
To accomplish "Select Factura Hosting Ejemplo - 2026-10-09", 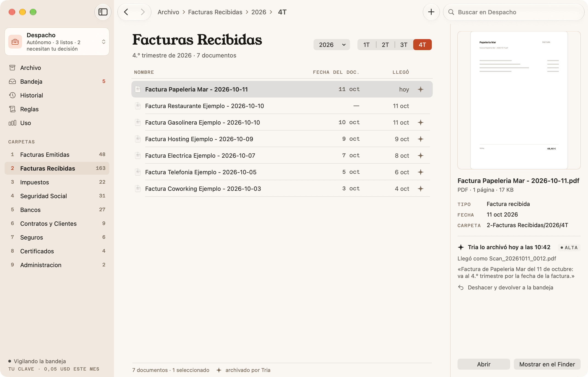I will click(x=282, y=139).
